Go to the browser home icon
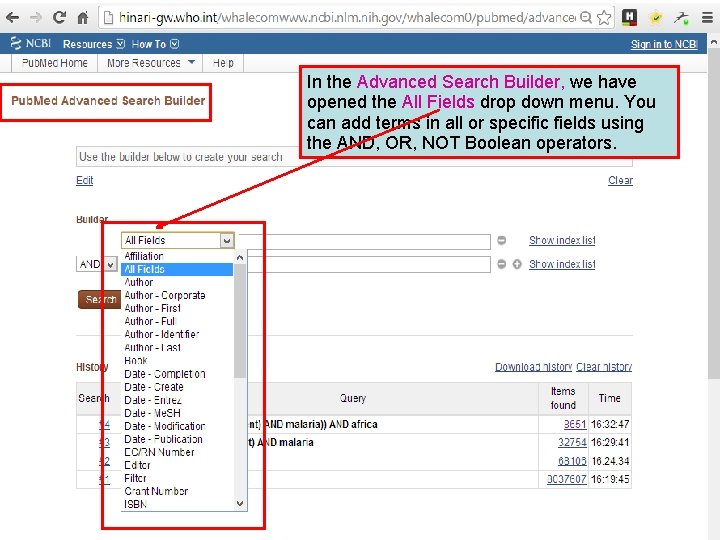This screenshot has width=720, height=540. 83,18
